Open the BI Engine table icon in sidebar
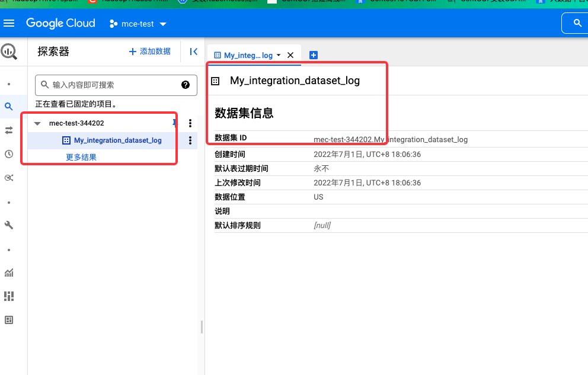The height and width of the screenshot is (375, 588). pyautogui.click(x=9, y=320)
